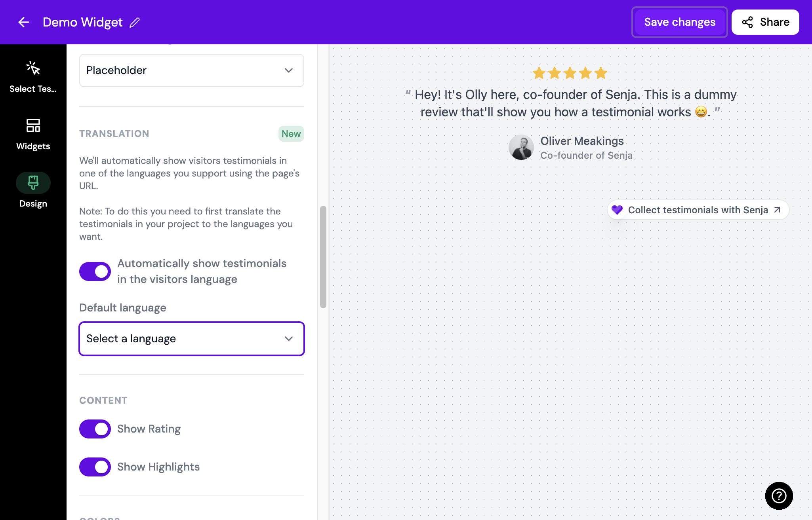Click the Design sidebar label

[x=33, y=204]
